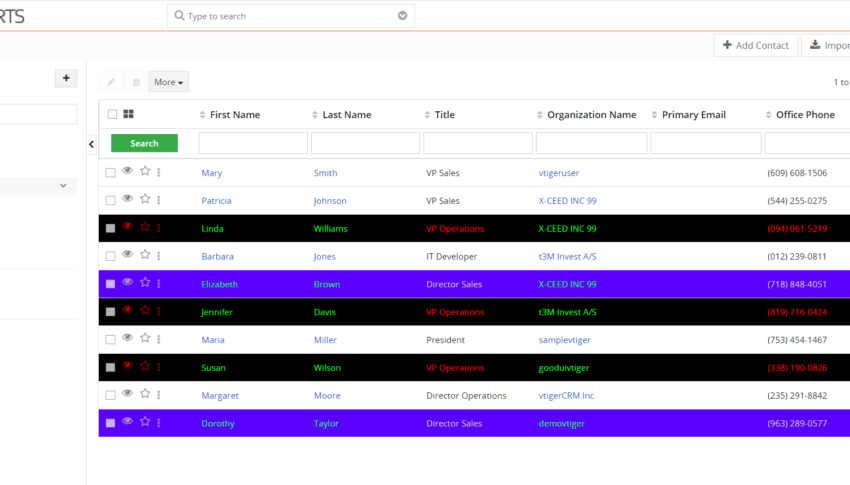Image resolution: width=850 pixels, height=485 pixels.
Task: Open the Barbara contact link
Action: point(217,256)
